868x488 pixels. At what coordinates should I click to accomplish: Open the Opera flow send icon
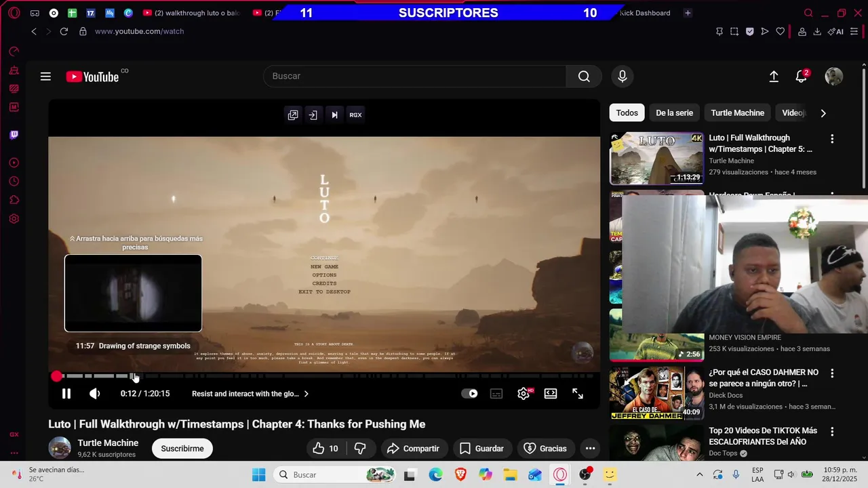coord(765,31)
